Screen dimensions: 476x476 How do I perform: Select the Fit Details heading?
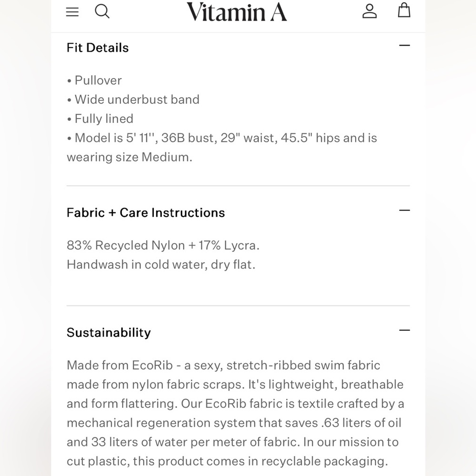point(98,48)
